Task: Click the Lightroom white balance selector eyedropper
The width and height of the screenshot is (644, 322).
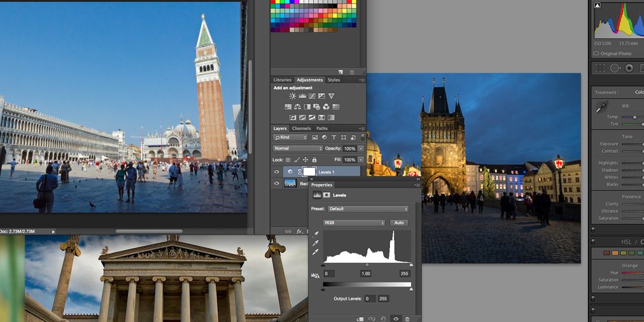Action: tap(600, 108)
